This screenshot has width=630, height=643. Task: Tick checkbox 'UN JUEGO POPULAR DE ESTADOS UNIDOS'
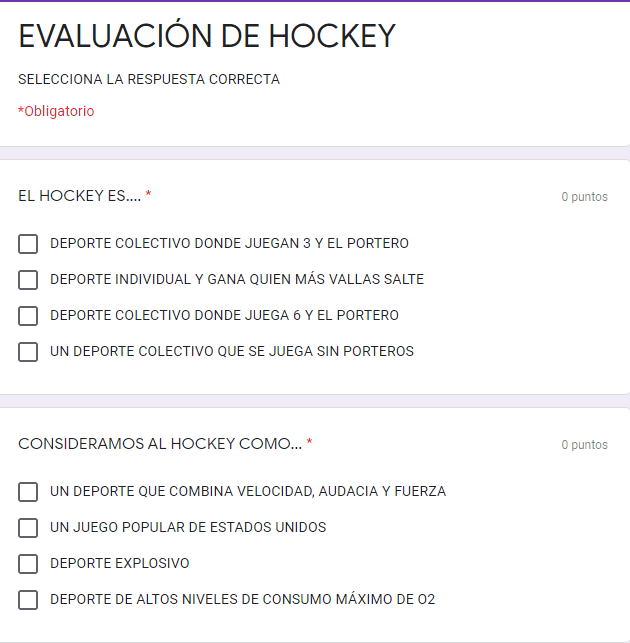(x=28, y=528)
